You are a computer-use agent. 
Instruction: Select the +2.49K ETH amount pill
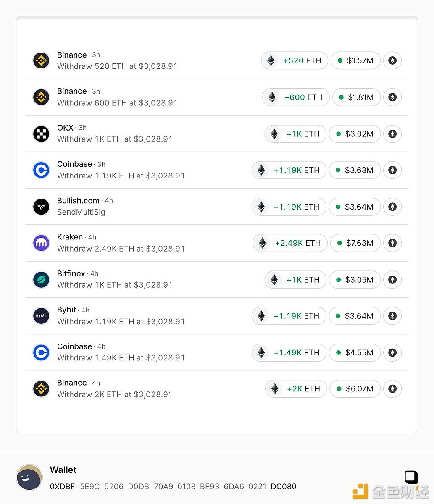tap(290, 243)
